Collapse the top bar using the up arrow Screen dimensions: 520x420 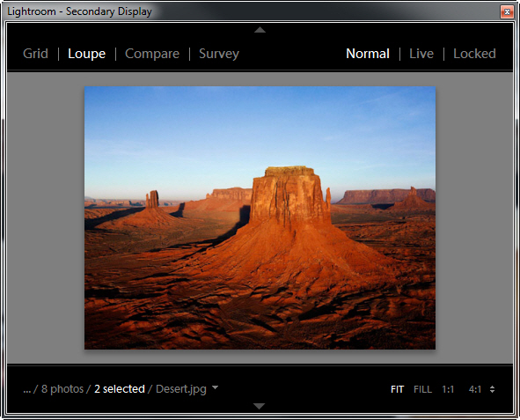click(x=260, y=30)
